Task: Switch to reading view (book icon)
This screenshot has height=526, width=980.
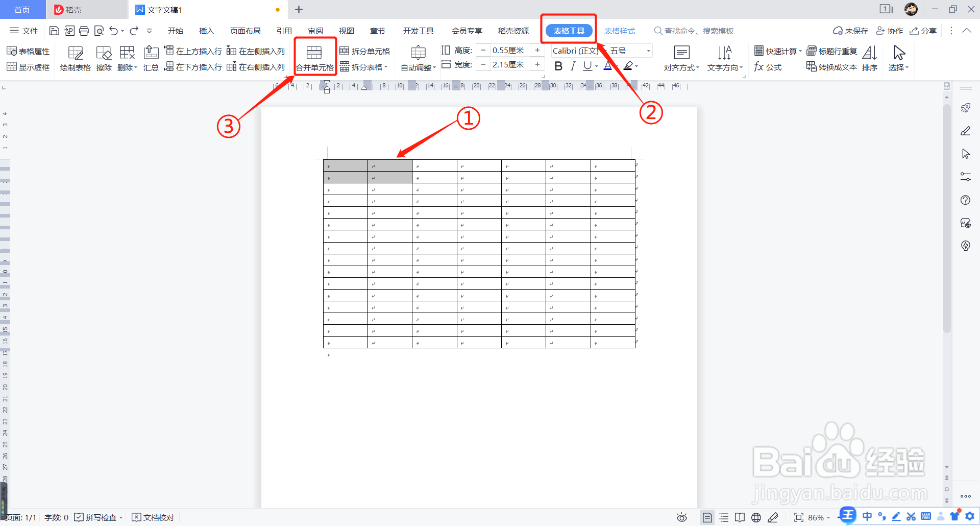Action: (x=740, y=517)
